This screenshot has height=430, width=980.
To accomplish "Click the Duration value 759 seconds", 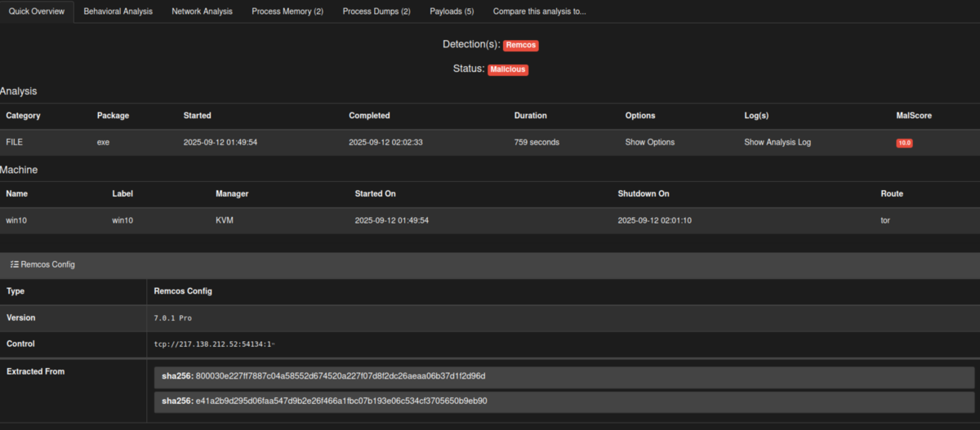I will coord(537,142).
